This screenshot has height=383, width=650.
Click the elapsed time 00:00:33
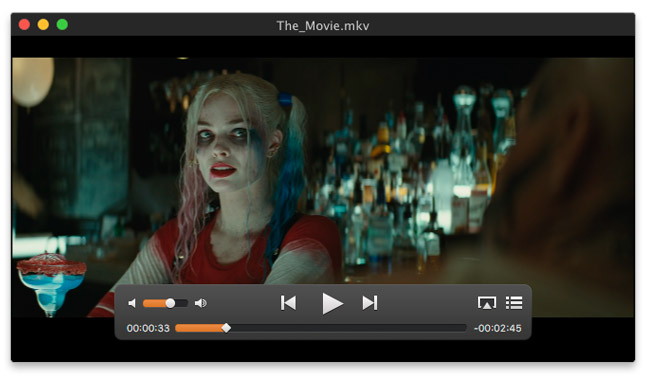tap(148, 328)
